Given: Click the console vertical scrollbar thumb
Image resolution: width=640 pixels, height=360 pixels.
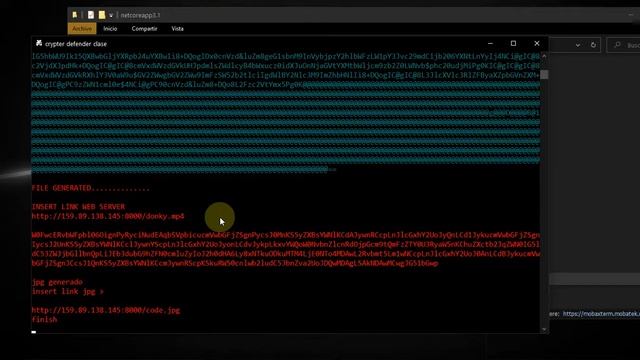Looking at the screenshot, I should click(544, 75).
